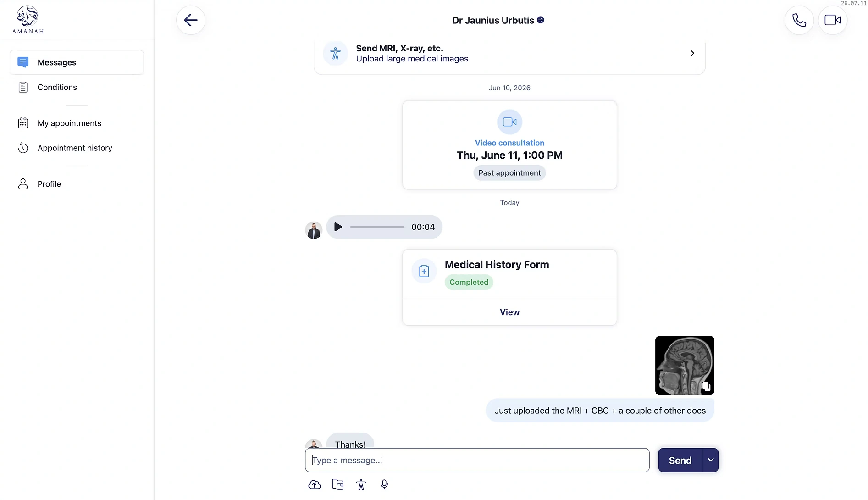Image resolution: width=868 pixels, height=500 pixels.
Task: Play the 00:04 voice message
Action: [338, 227]
